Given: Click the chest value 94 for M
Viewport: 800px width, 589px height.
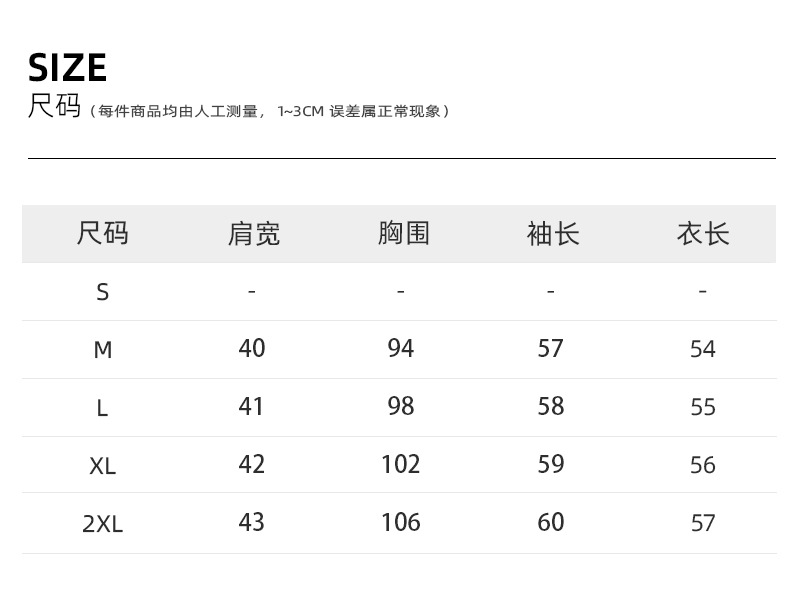Looking at the screenshot, I should pyautogui.click(x=401, y=348).
